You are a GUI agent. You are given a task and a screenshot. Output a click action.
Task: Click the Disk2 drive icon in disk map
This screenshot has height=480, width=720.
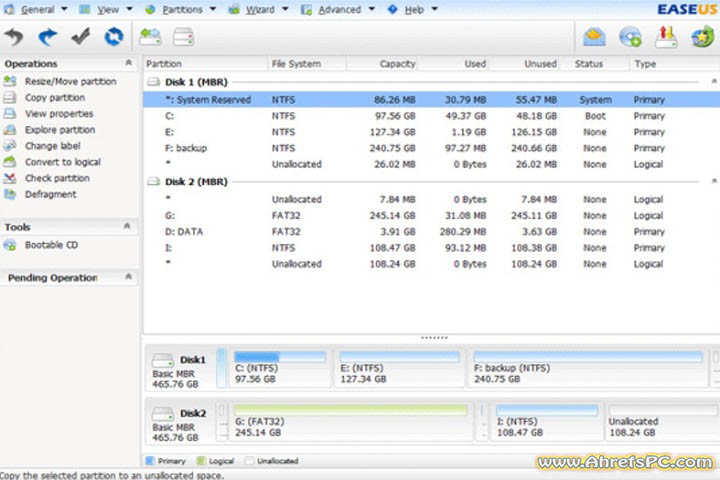point(163,413)
